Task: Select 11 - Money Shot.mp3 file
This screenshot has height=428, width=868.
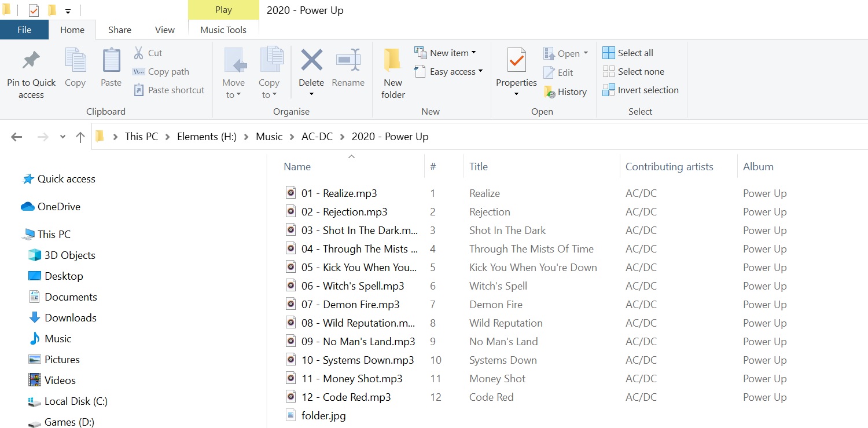Action: pos(344,379)
